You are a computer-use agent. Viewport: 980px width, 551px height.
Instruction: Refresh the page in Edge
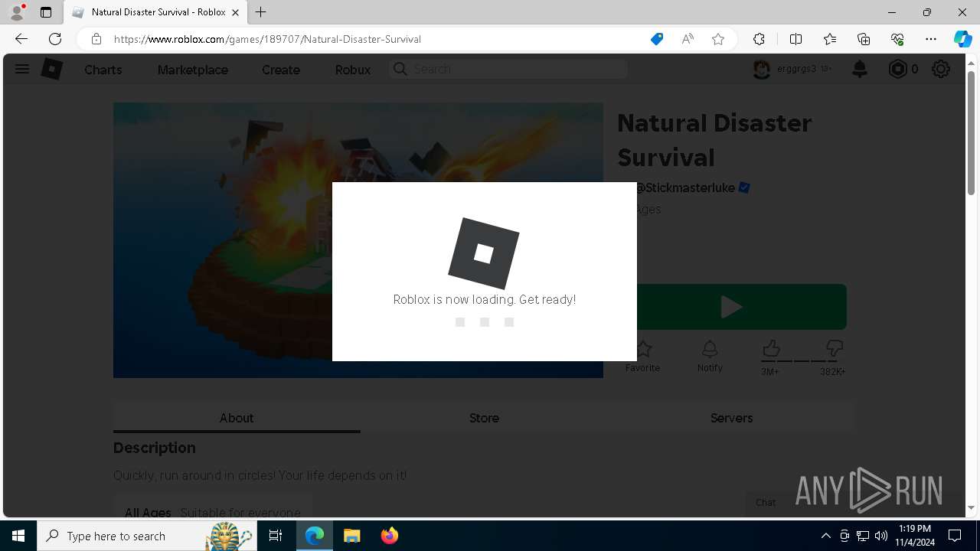[55, 39]
